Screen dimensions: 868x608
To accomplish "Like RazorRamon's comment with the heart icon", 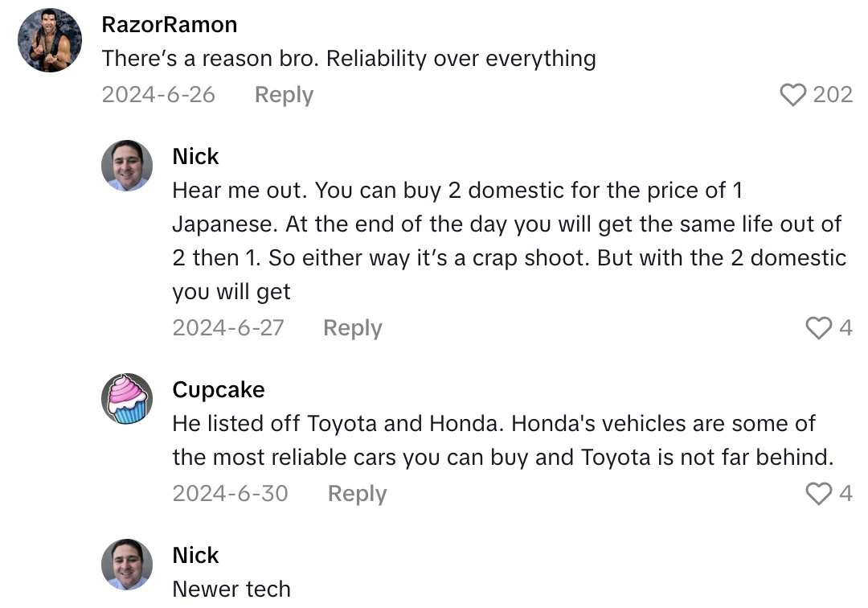I will click(x=793, y=95).
